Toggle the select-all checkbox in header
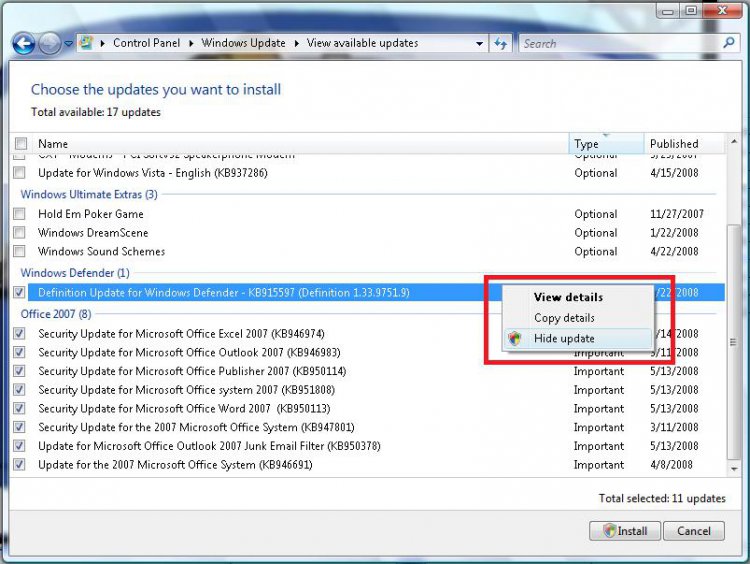 [21, 144]
